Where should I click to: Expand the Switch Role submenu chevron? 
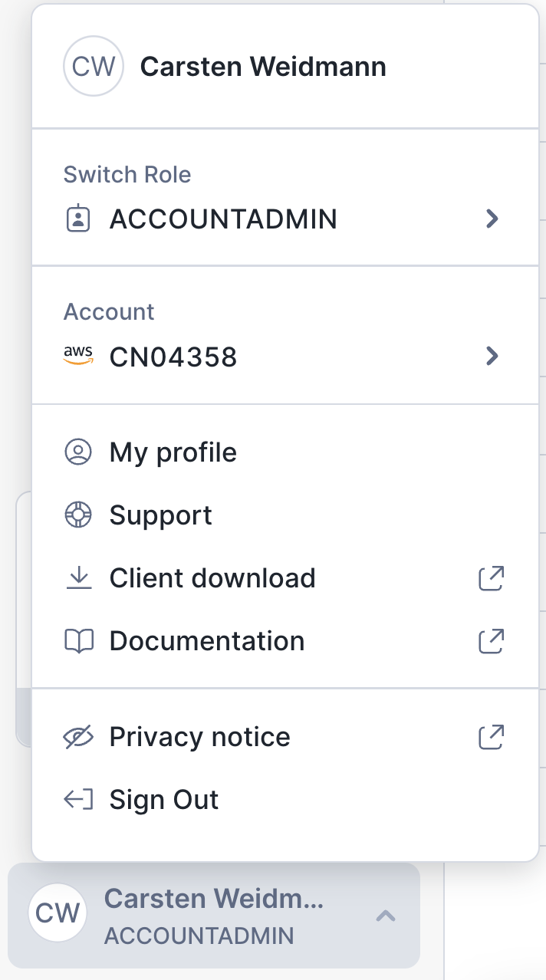[x=492, y=220]
